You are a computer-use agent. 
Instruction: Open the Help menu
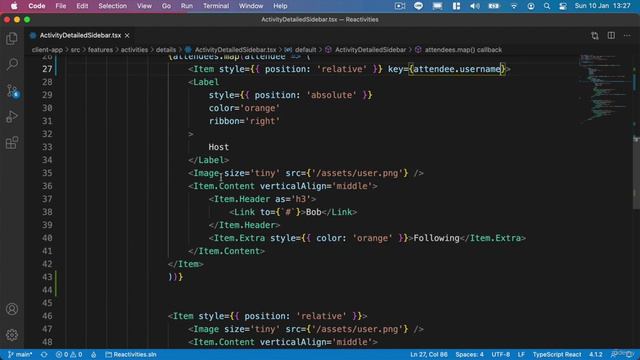(x=280, y=6)
